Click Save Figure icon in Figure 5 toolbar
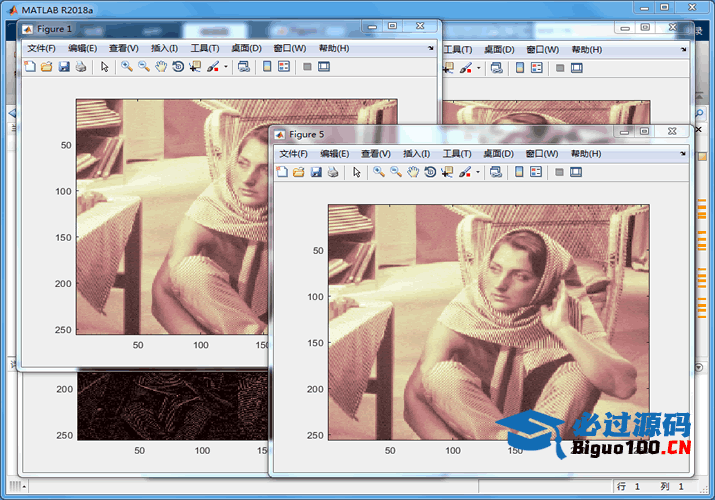 tap(316, 172)
